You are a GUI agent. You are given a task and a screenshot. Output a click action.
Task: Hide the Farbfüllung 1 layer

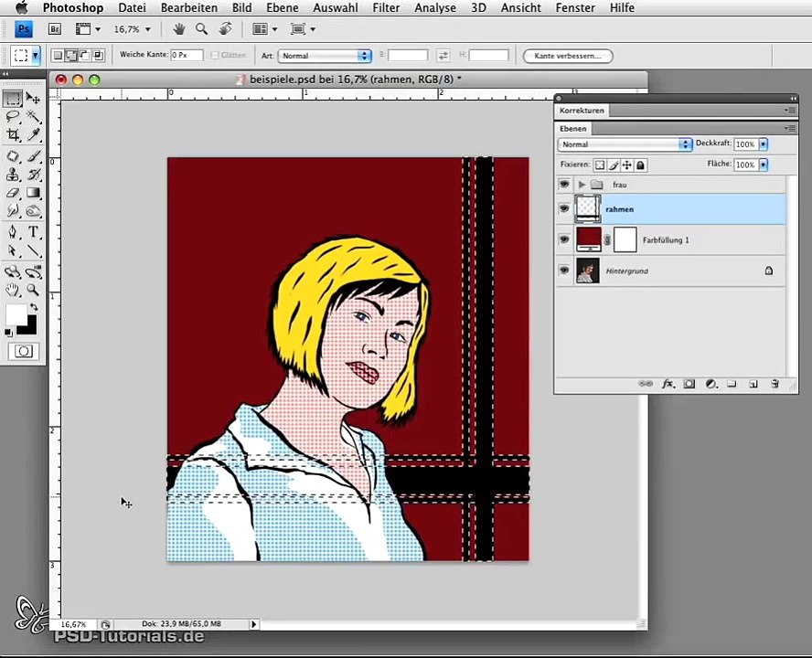point(564,239)
